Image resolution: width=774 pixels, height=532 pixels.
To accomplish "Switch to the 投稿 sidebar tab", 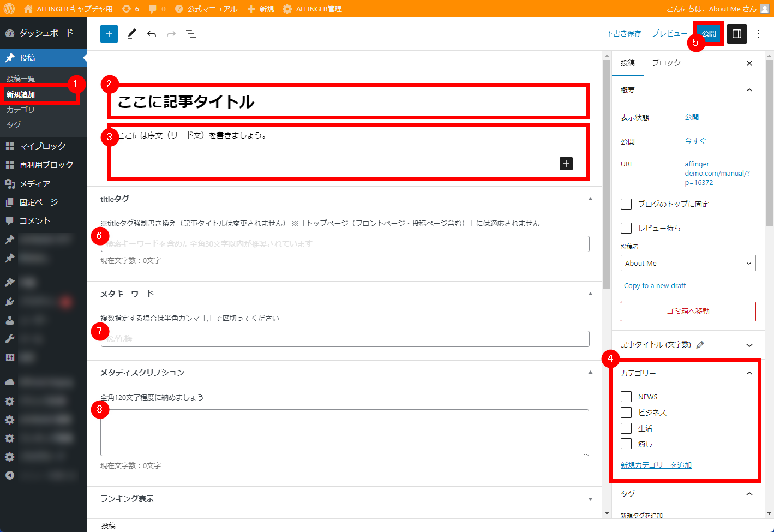I will coord(628,63).
